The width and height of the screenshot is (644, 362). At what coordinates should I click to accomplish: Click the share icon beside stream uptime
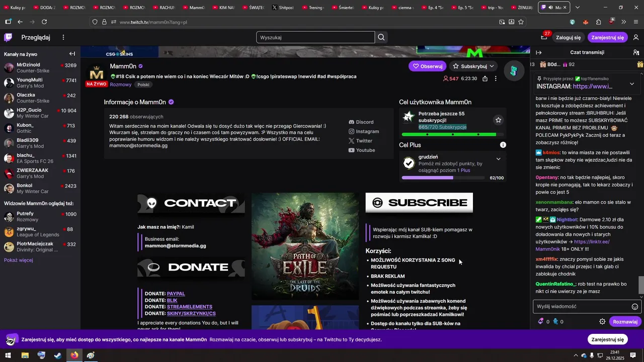(485, 78)
